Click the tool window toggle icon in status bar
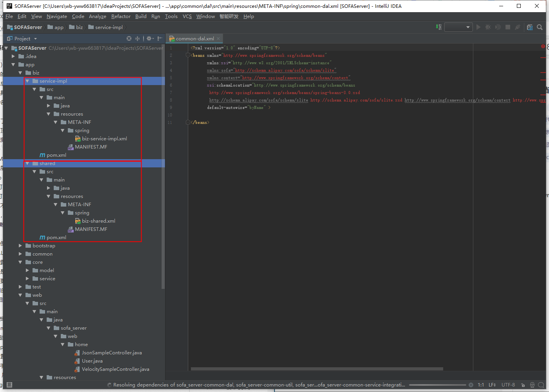Screen dimensions: 549x392 pos(9,385)
